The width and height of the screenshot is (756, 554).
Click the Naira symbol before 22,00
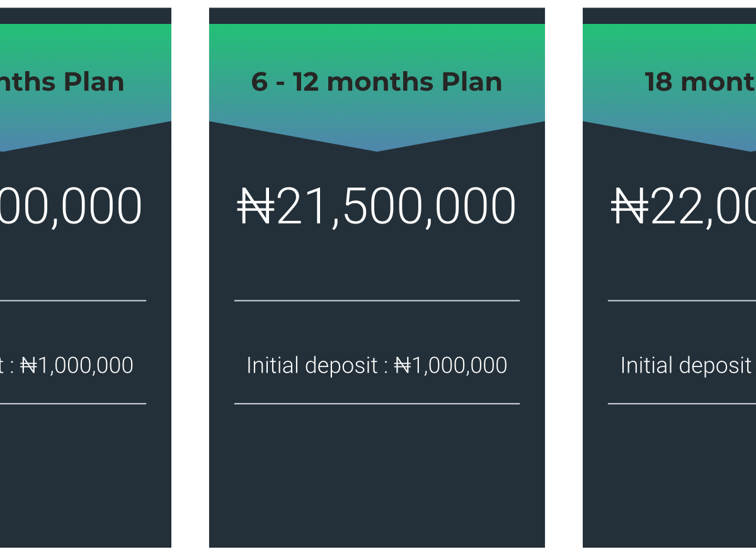630,207
